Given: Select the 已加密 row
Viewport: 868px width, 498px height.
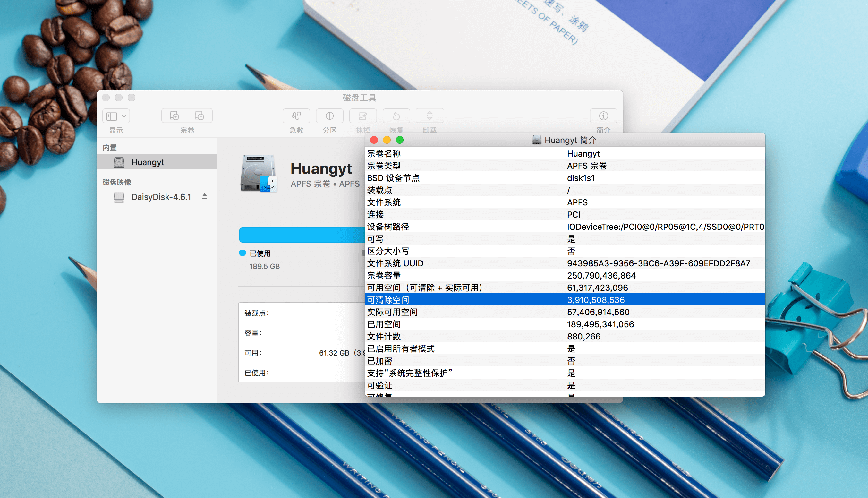Looking at the screenshot, I should (565, 361).
